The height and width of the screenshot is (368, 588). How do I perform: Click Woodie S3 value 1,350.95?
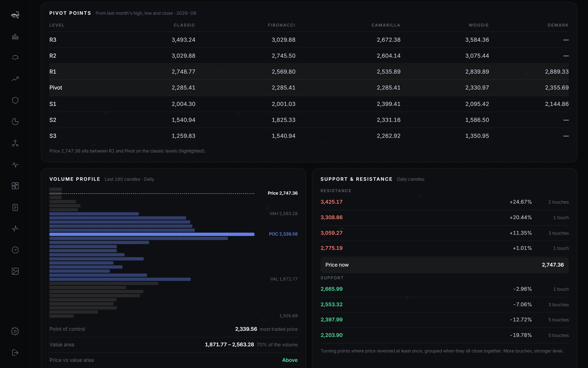[x=477, y=136]
